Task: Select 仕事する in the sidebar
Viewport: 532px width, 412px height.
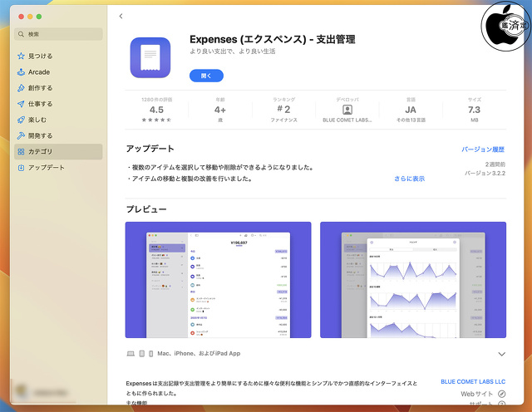Action: (x=58, y=104)
